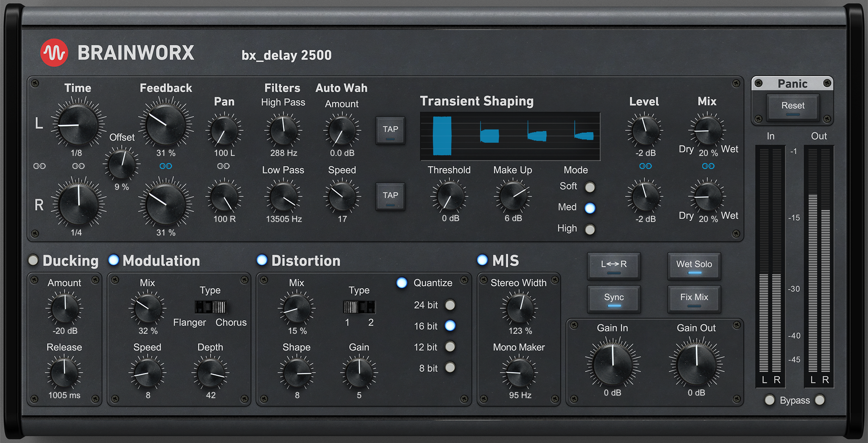The height and width of the screenshot is (443, 868).
Task: Link the left and right Time knobs
Action: pos(40,166)
